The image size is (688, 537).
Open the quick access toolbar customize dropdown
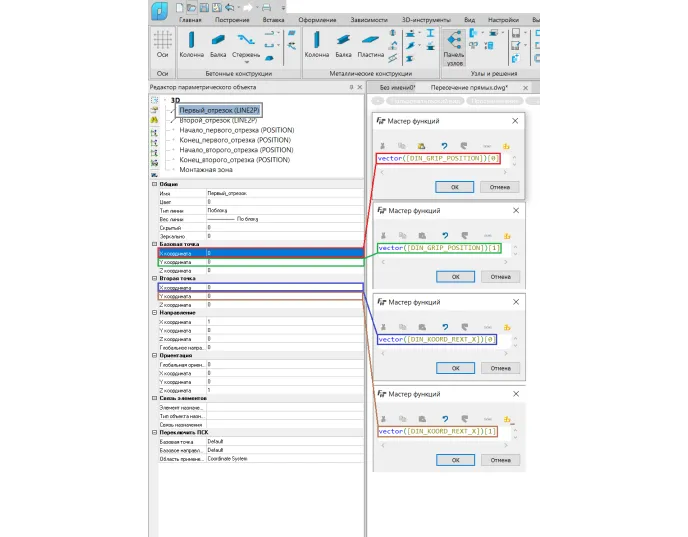(283, 7)
